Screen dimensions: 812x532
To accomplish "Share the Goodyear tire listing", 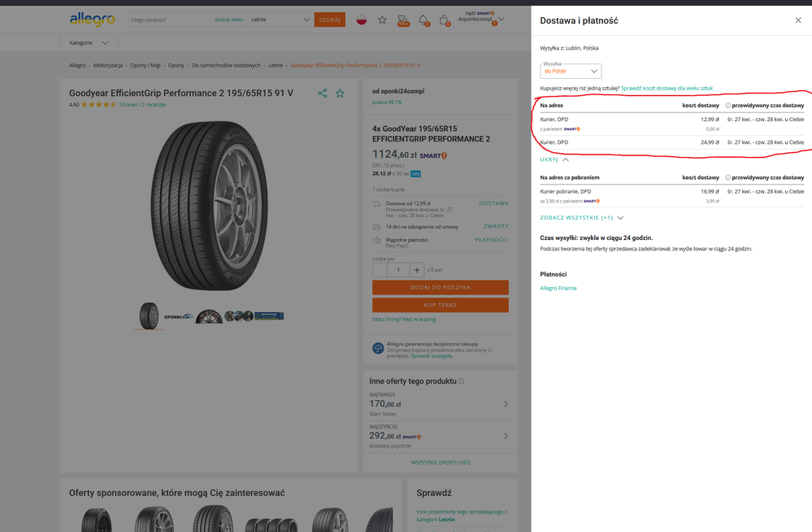I will tap(323, 94).
